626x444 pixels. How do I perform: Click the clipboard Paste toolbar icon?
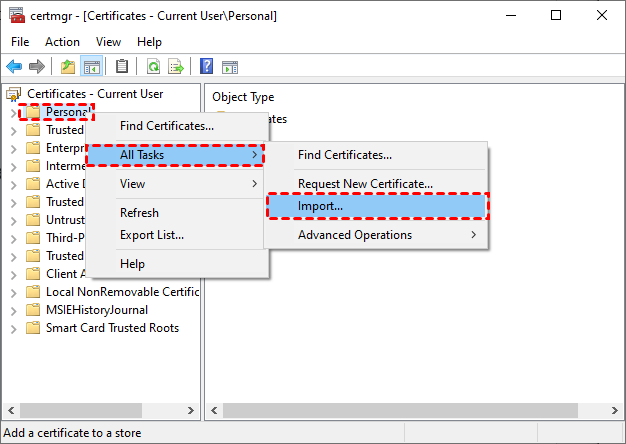point(122,66)
